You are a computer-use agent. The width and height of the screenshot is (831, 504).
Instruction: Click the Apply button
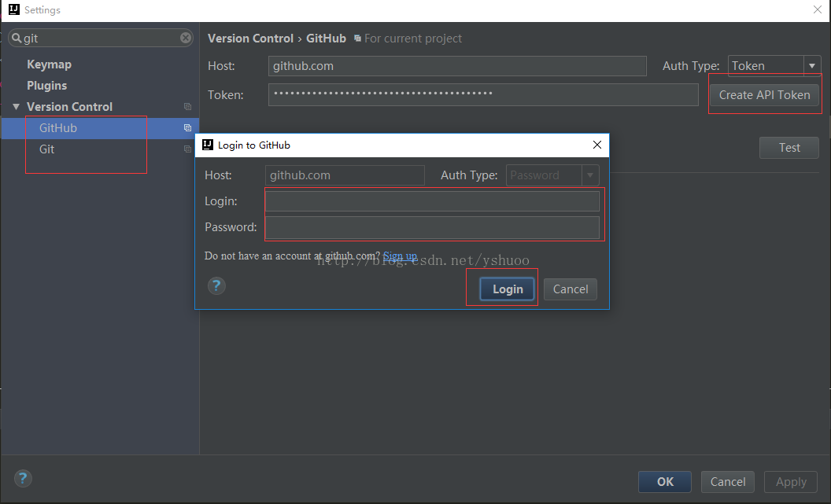click(791, 482)
